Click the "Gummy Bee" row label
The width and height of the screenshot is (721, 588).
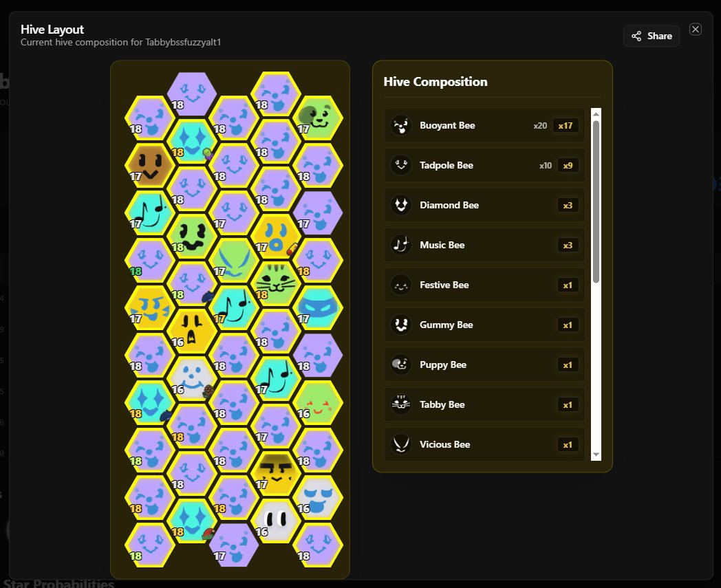446,325
